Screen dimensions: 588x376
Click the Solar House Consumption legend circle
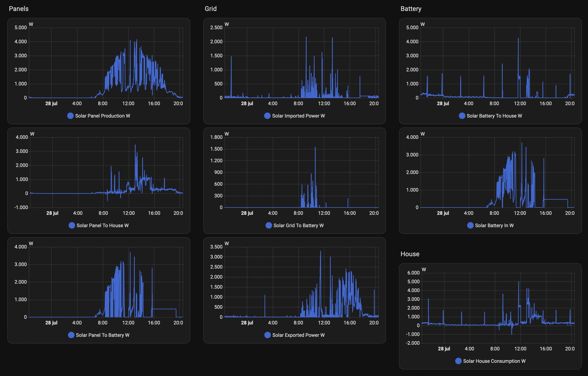pos(458,361)
